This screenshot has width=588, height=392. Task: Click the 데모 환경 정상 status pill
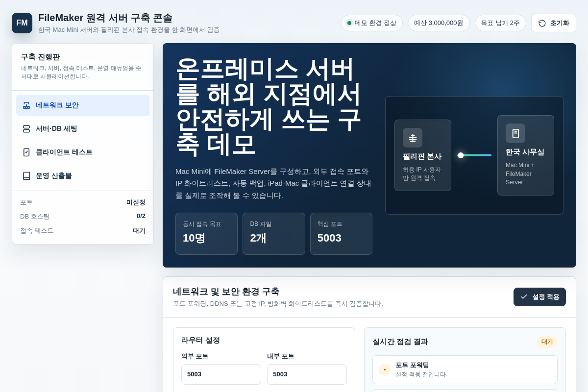point(372,23)
